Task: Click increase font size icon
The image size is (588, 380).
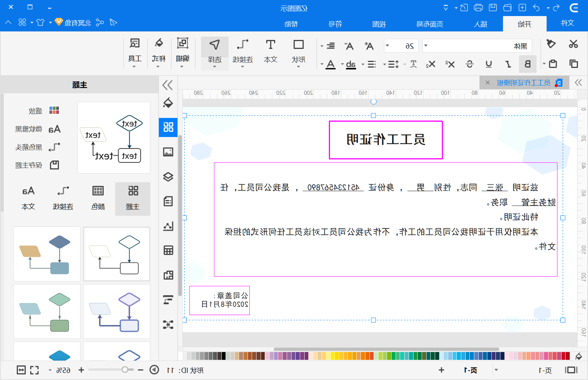Action: [369, 46]
